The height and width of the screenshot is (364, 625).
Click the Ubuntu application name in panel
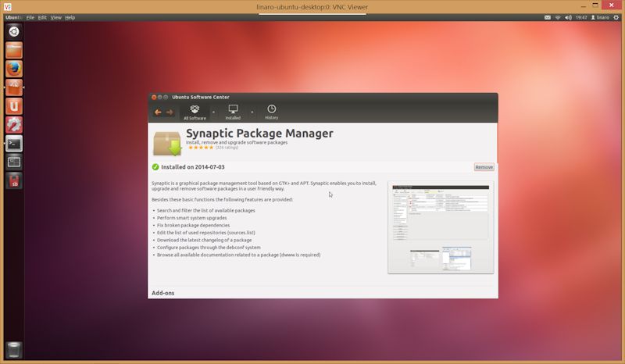13,17
